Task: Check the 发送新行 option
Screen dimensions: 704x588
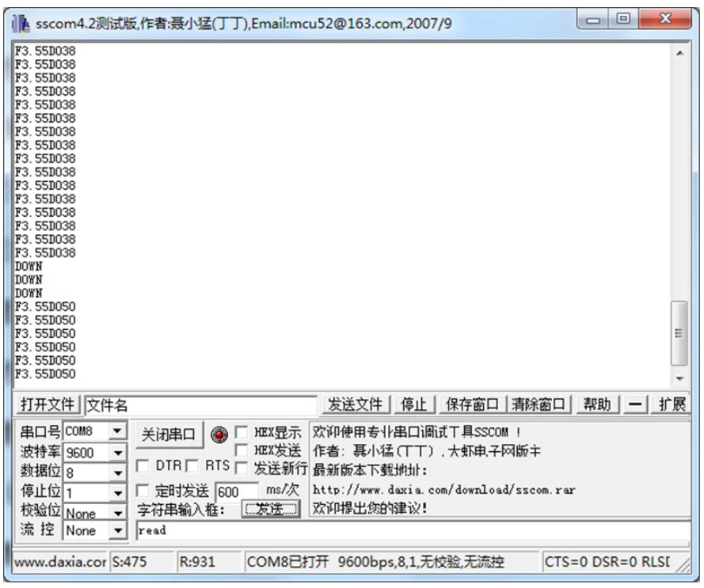Action: tap(242, 469)
